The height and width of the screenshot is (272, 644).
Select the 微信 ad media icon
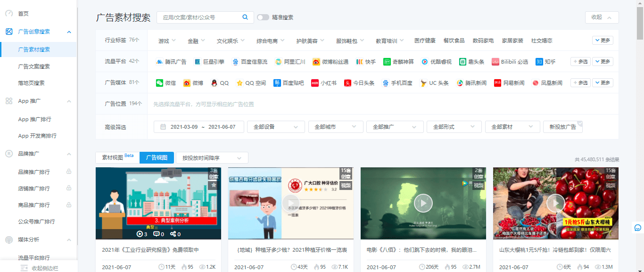coord(159,83)
